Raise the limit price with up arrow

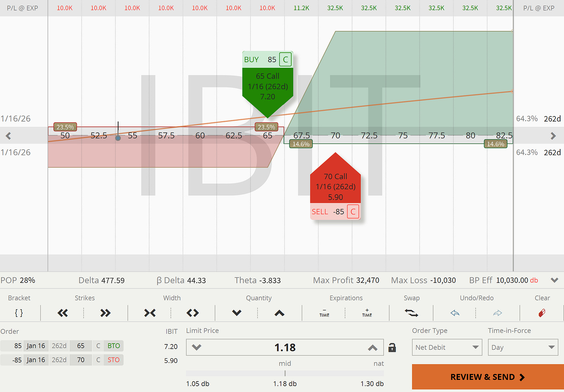coord(373,347)
